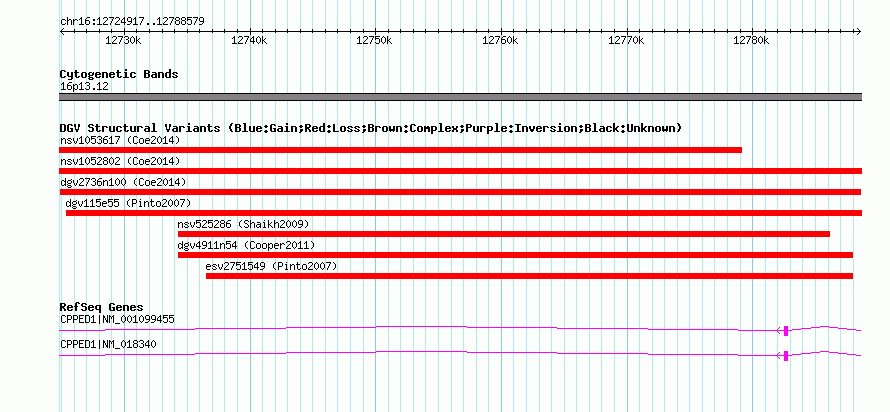The height and width of the screenshot is (412, 890).
Task: Open the dgv2736n100 (Coe2014) label
Action: coord(123,182)
